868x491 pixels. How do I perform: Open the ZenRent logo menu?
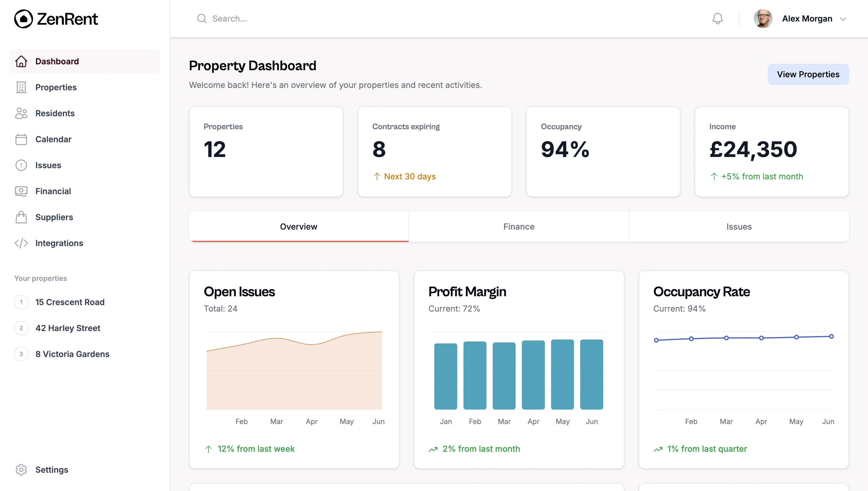(56, 19)
